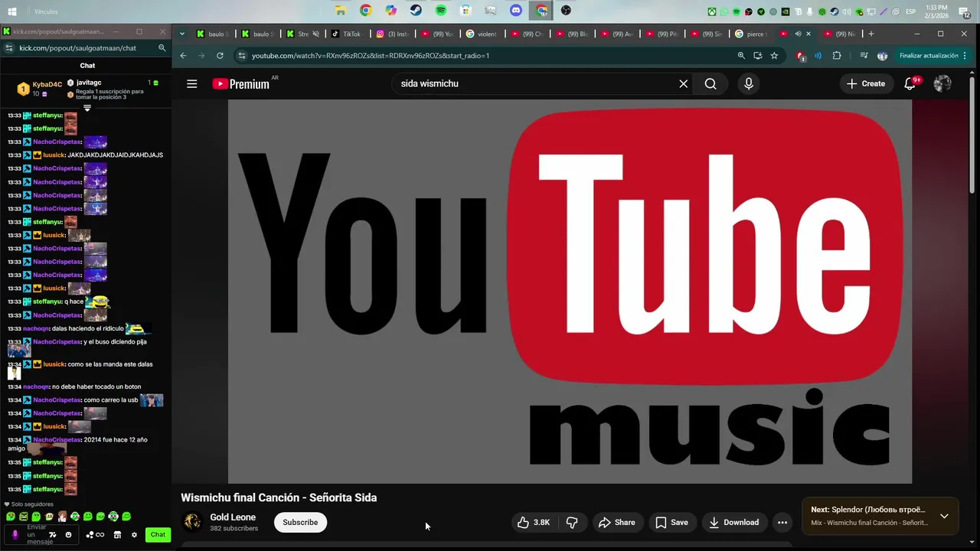The image size is (980, 551).
Task: Click the system tray volume speaker icon
Action: coord(847,11)
